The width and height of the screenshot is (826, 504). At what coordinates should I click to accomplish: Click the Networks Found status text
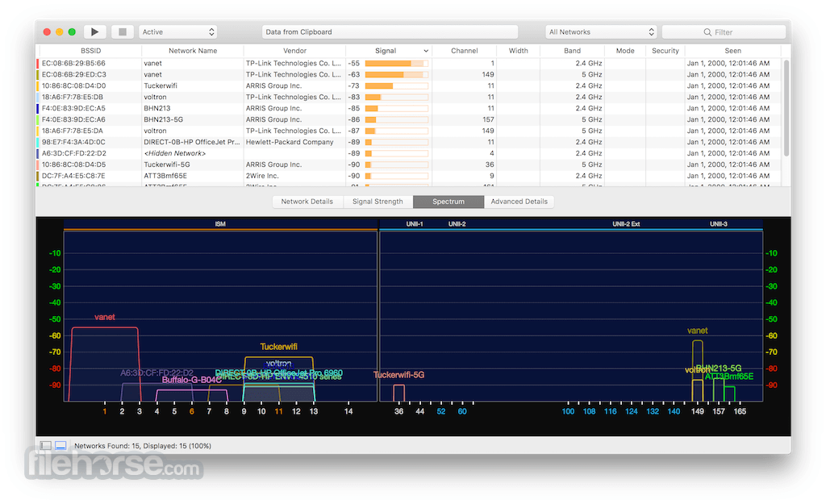pos(143,446)
